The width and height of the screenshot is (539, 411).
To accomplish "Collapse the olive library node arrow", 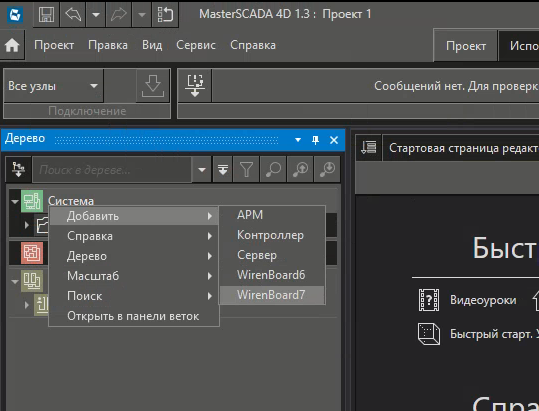I will point(15,281).
